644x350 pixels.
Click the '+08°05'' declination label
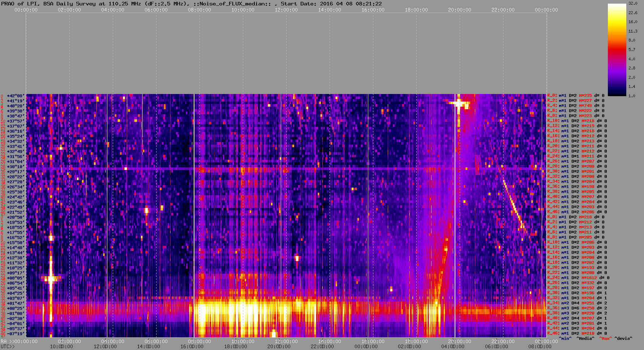click(16, 278)
